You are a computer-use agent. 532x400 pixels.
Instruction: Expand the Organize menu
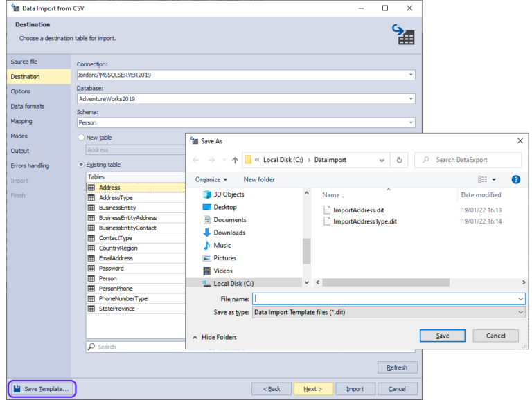[x=211, y=179]
